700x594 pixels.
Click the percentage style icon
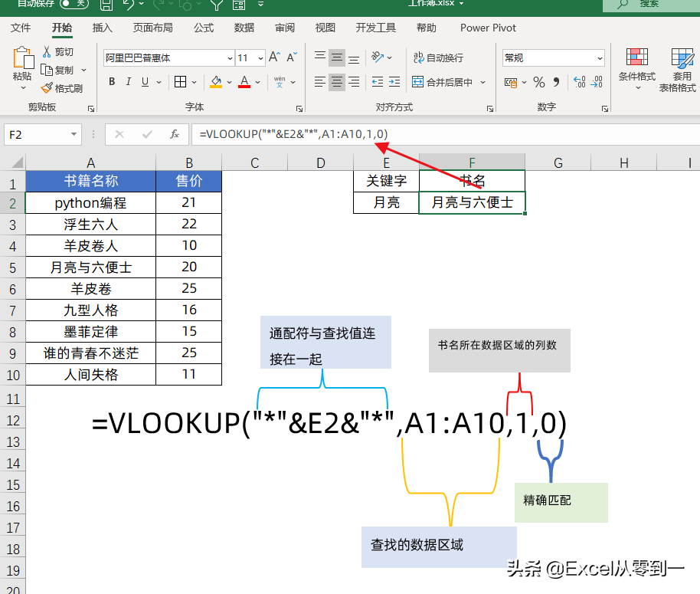[539, 81]
